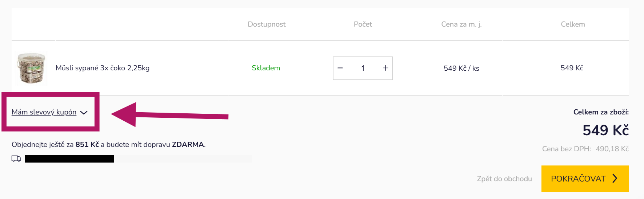Open product name Müsli sypané 3x čoko
The width and height of the screenshot is (644, 199).
[x=103, y=68]
